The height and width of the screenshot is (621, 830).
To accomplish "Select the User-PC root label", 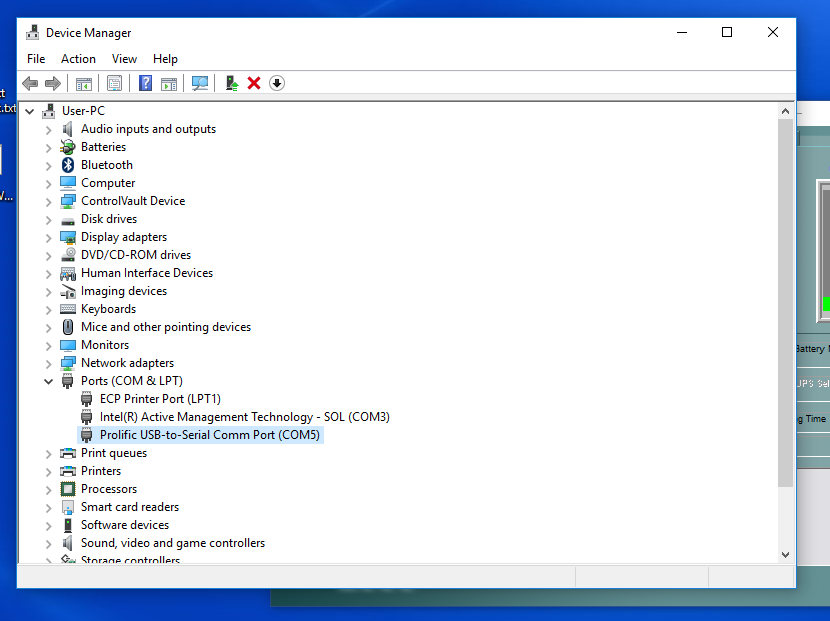I will pyautogui.click(x=83, y=111).
